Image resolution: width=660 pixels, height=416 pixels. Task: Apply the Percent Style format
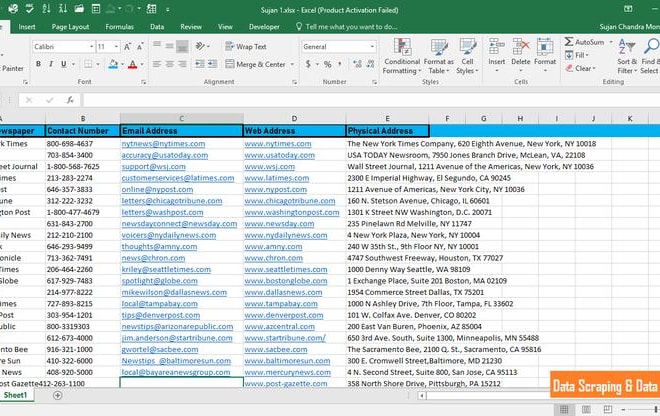tap(327, 64)
